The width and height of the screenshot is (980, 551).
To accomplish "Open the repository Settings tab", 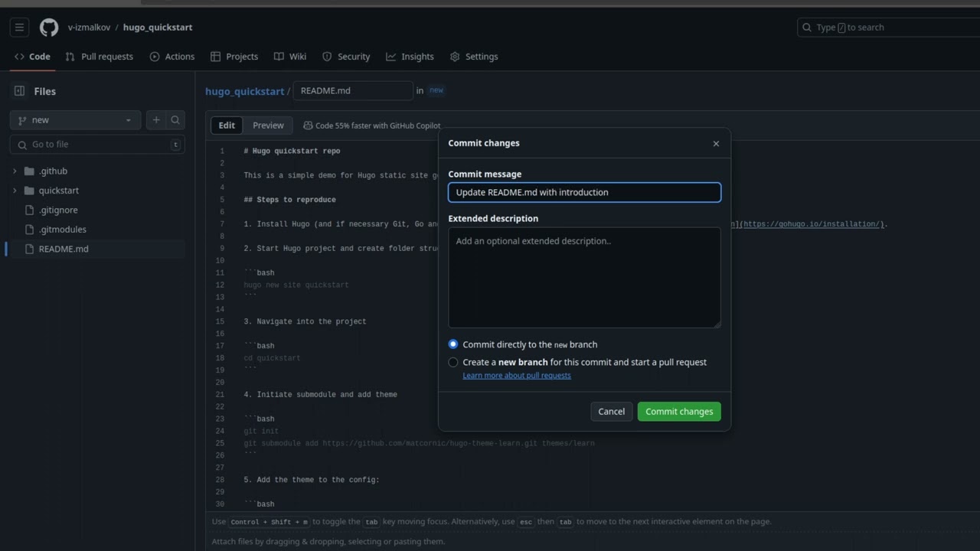I will 474,57.
